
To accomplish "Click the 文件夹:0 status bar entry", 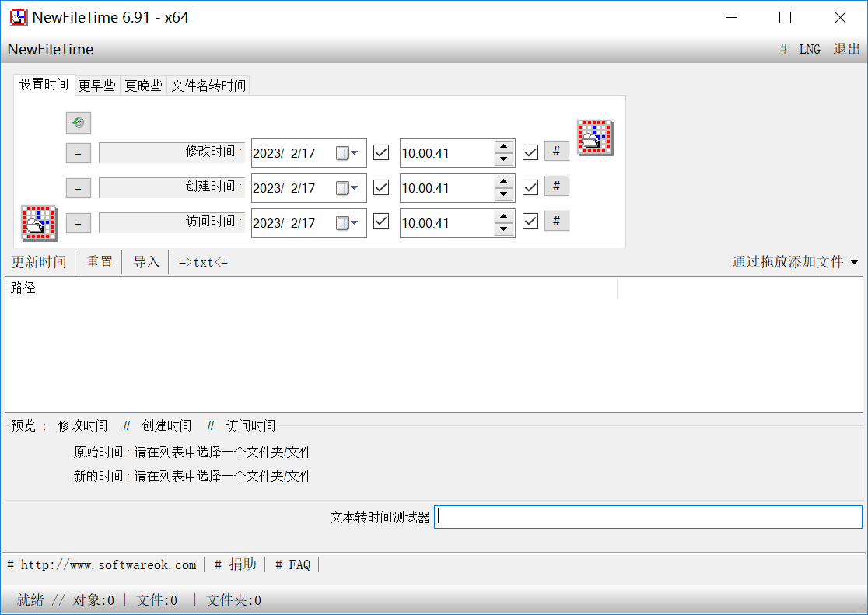I will 233,600.
